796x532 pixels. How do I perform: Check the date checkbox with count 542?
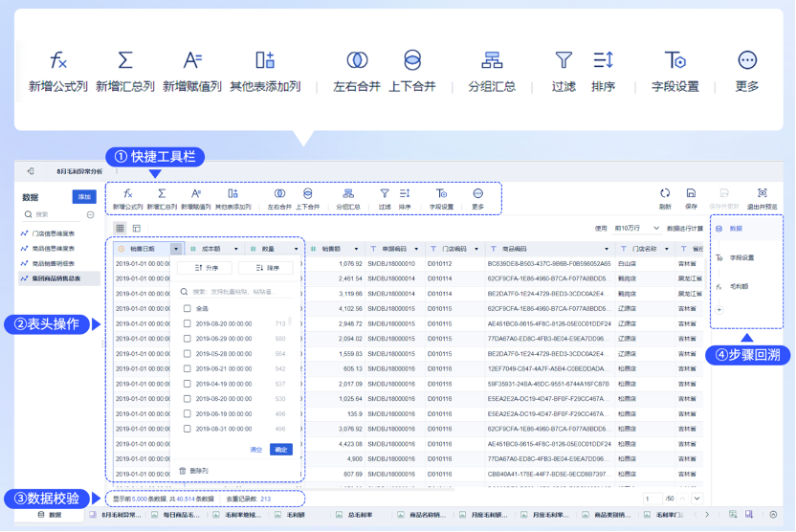[x=187, y=368]
